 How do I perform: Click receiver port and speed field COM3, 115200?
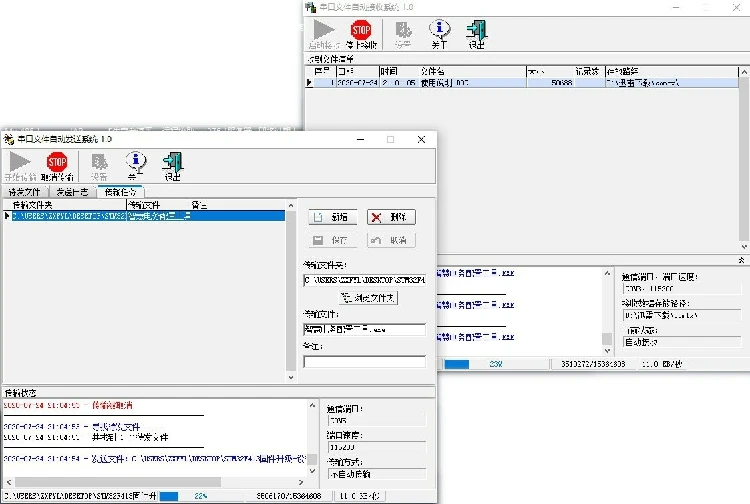[682, 288]
